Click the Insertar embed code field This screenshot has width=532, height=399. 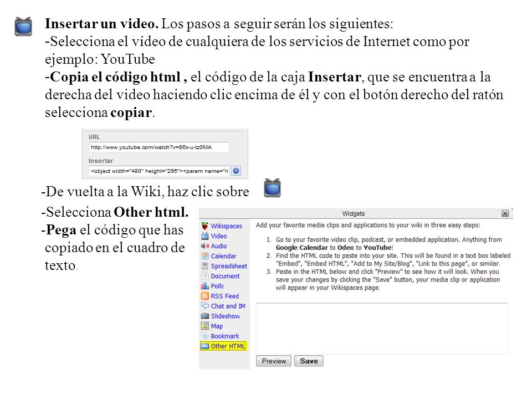pyautogui.click(x=159, y=171)
